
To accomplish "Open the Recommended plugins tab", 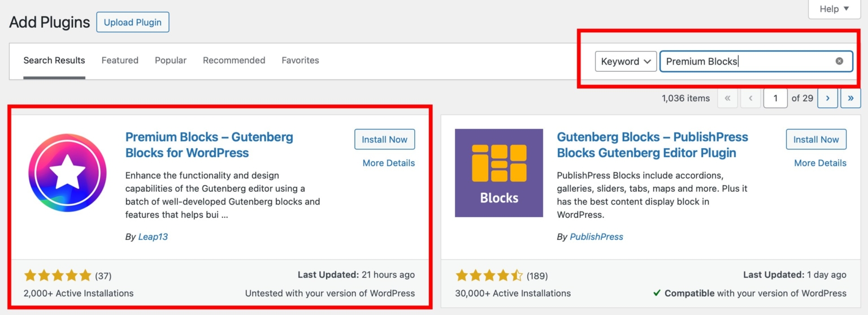I will (x=234, y=61).
